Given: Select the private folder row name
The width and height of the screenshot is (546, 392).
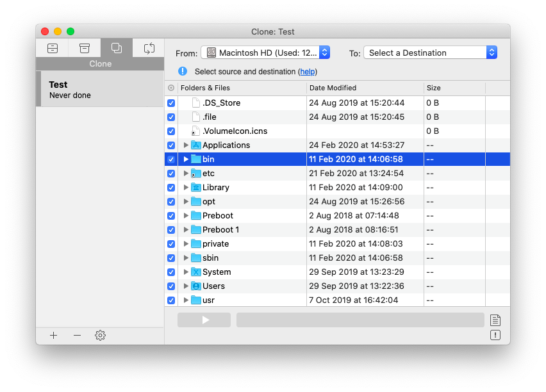Looking at the screenshot, I should pyautogui.click(x=215, y=243).
